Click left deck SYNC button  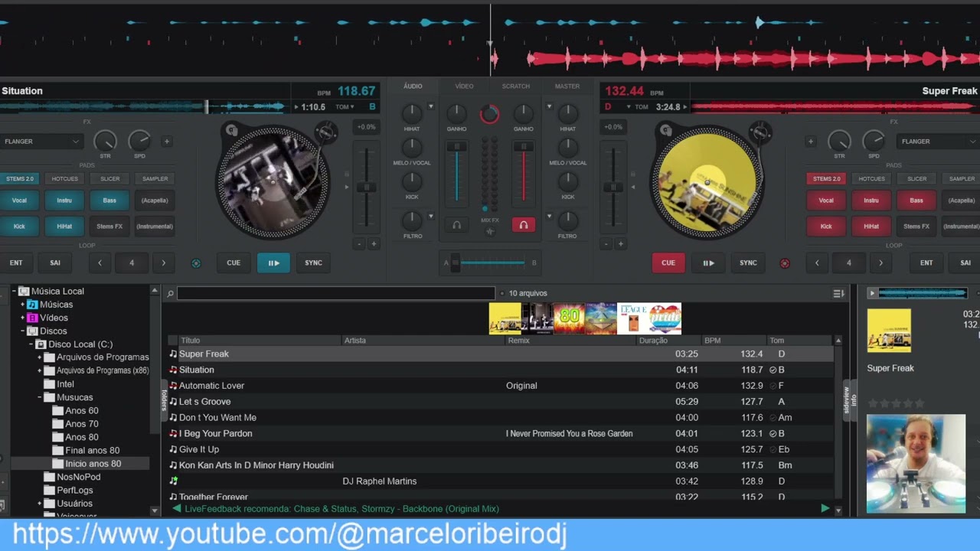click(313, 262)
